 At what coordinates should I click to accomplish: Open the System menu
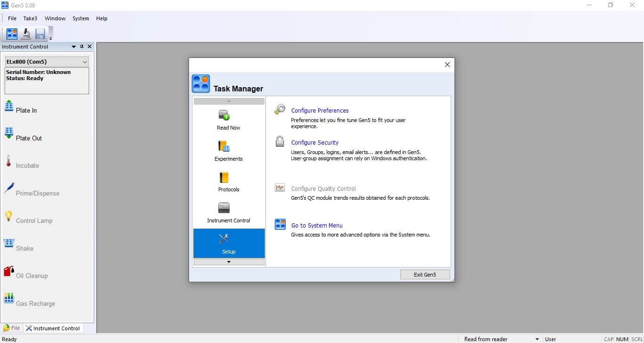click(81, 18)
